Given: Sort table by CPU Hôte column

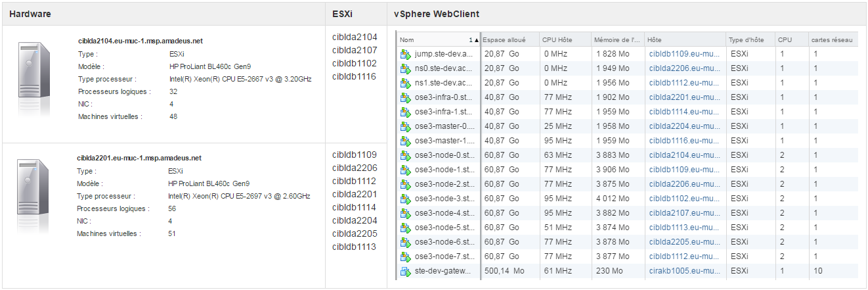Looking at the screenshot, I should (x=565, y=39).
